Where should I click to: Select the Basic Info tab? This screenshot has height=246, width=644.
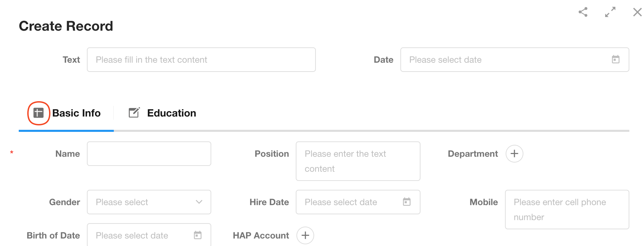[76, 113]
